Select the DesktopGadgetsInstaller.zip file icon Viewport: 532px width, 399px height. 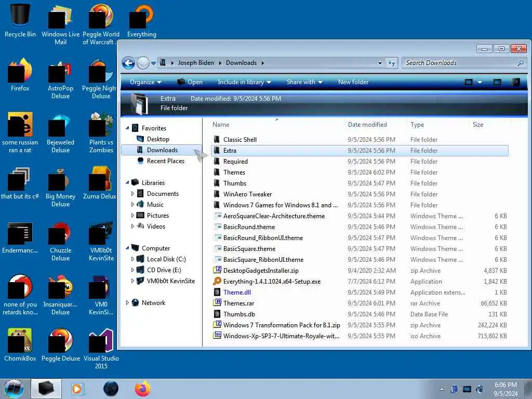pyautogui.click(x=217, y=270)
